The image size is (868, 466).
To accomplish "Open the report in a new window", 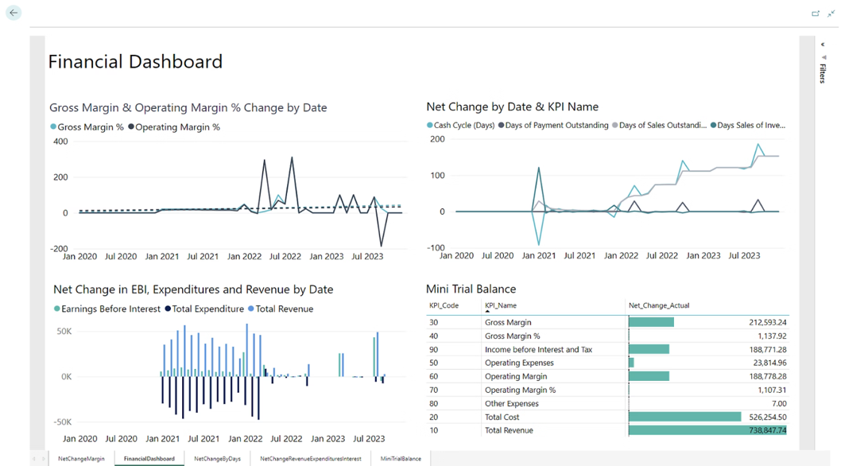I will click(x=815, y=14).
